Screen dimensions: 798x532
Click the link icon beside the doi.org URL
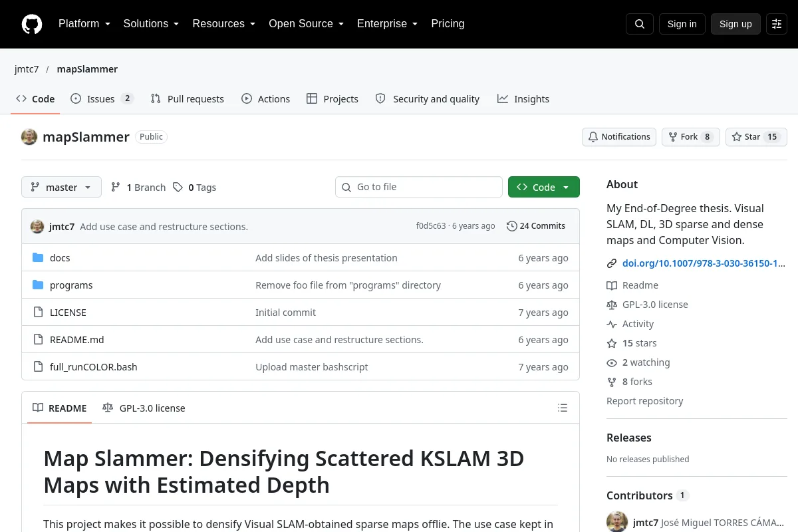[x=612, y=263]
